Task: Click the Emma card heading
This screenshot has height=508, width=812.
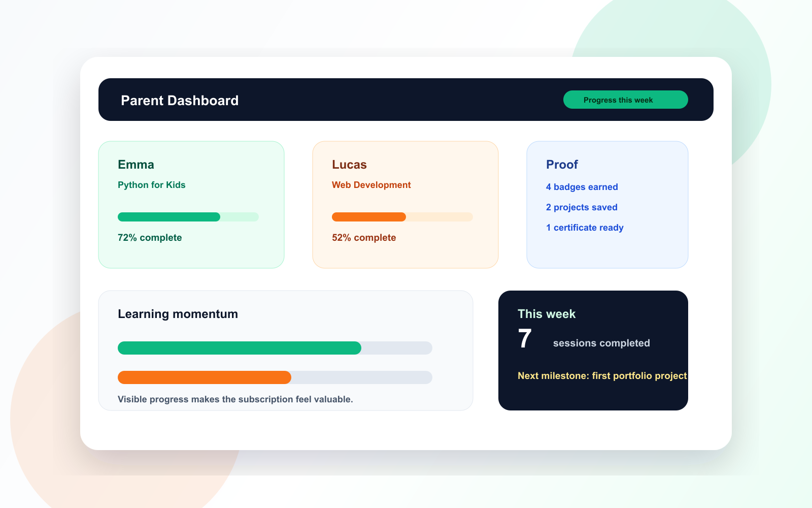Action: (136, 165)
